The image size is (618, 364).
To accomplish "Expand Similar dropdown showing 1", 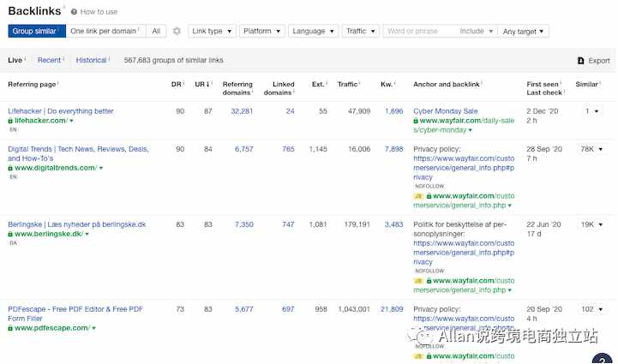I will click(591, 111).
